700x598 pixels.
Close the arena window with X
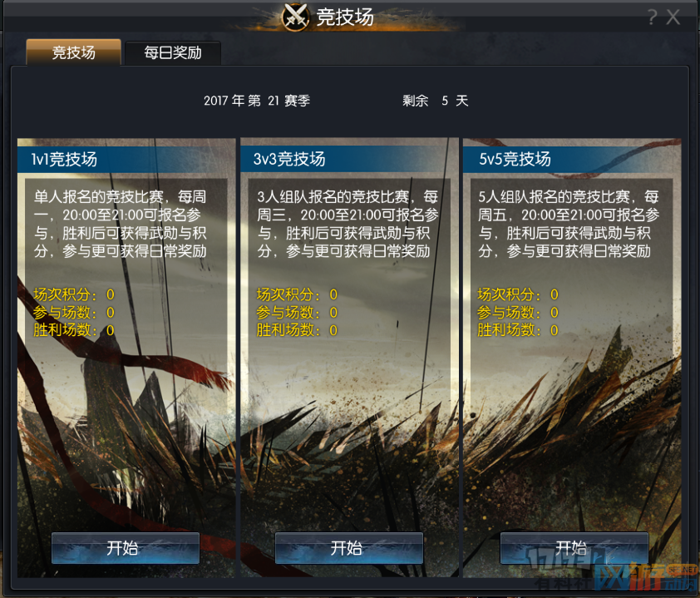coord(673,17)
